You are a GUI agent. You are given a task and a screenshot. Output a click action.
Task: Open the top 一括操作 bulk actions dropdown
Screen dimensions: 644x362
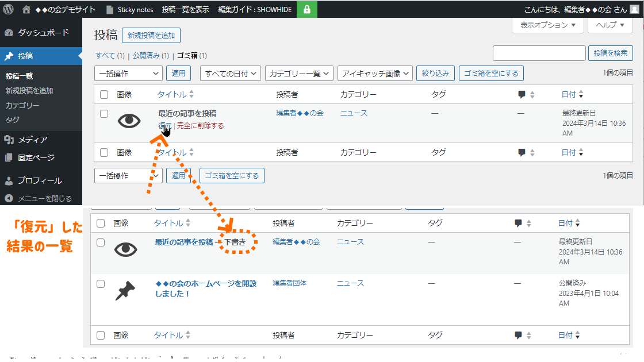[x=128, y=74]
